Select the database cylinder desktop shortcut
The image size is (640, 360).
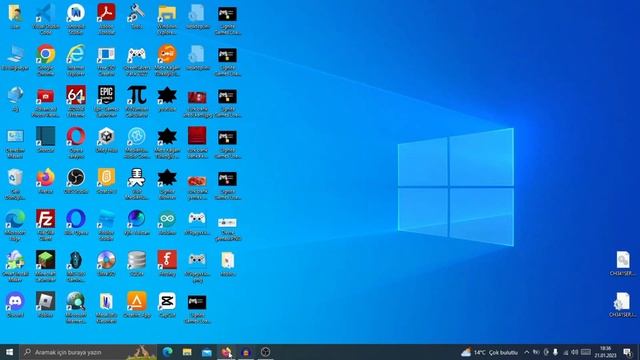(x=137, y=263)
